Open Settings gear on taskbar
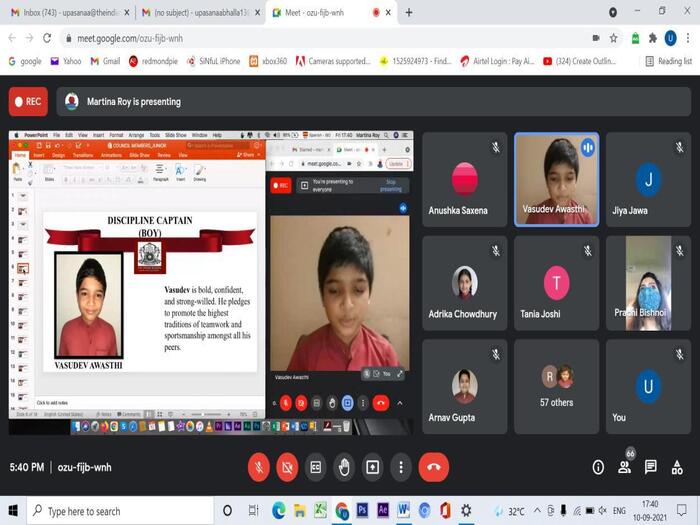Viewport: 700px width, 525px height. pyautogui.click(x=466, y=511)
